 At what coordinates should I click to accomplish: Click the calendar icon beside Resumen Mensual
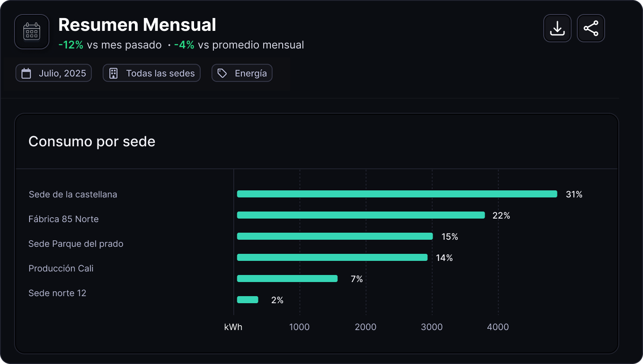pyautogui.click(x=32, y=32)
